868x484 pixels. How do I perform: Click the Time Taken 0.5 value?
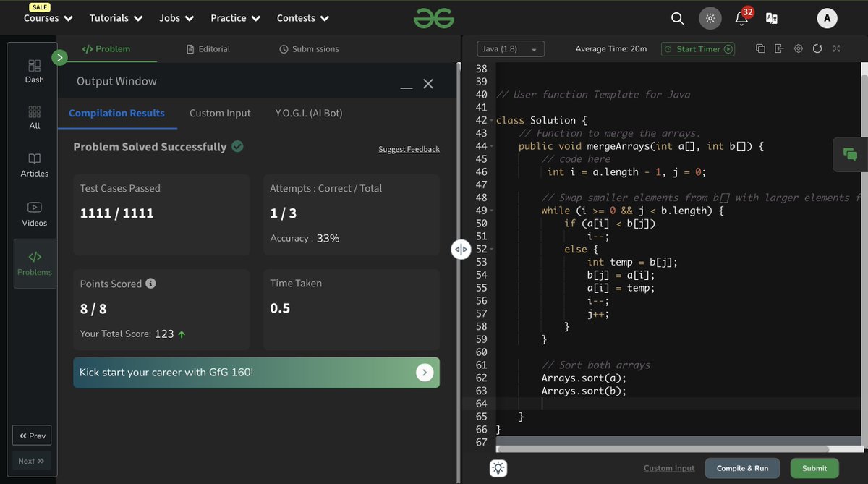pyautogui.click(x=280, y=308)
